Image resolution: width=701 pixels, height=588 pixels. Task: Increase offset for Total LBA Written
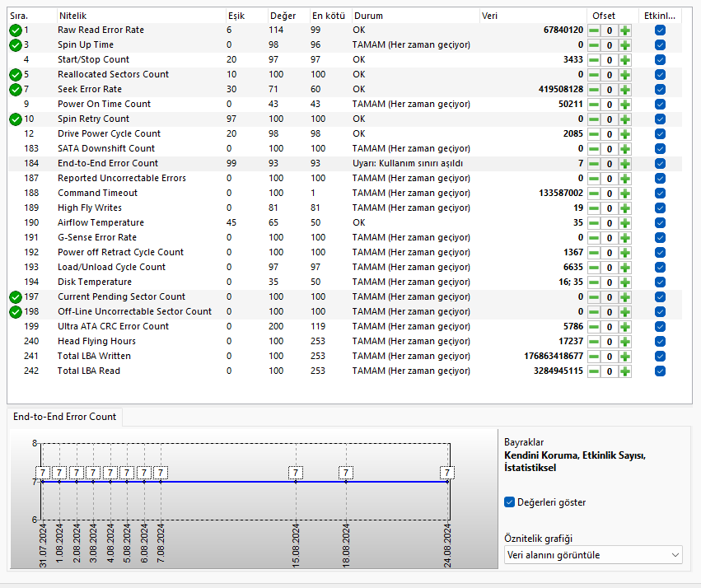625,357
